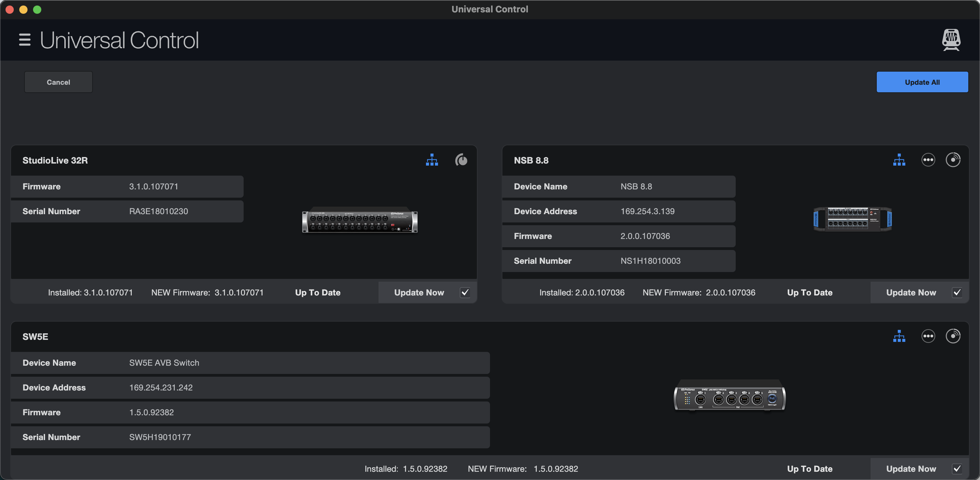Viewport: 980px width, 480px height.
Task: Open the more options menu for NSB 8.8
Action: pos(928,160)
